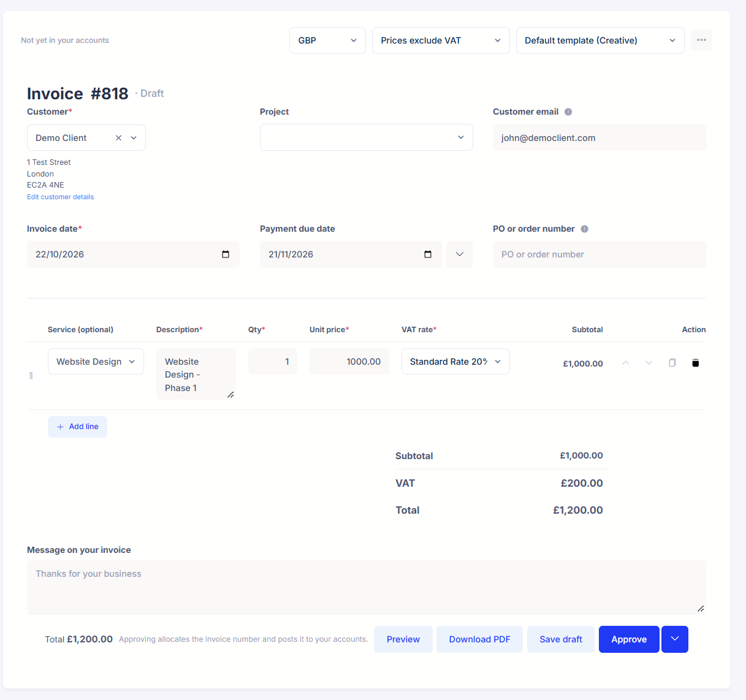Click the Unit price field 1000.00
The width and height of the screenshot is (746, 700).
point(349,362)
